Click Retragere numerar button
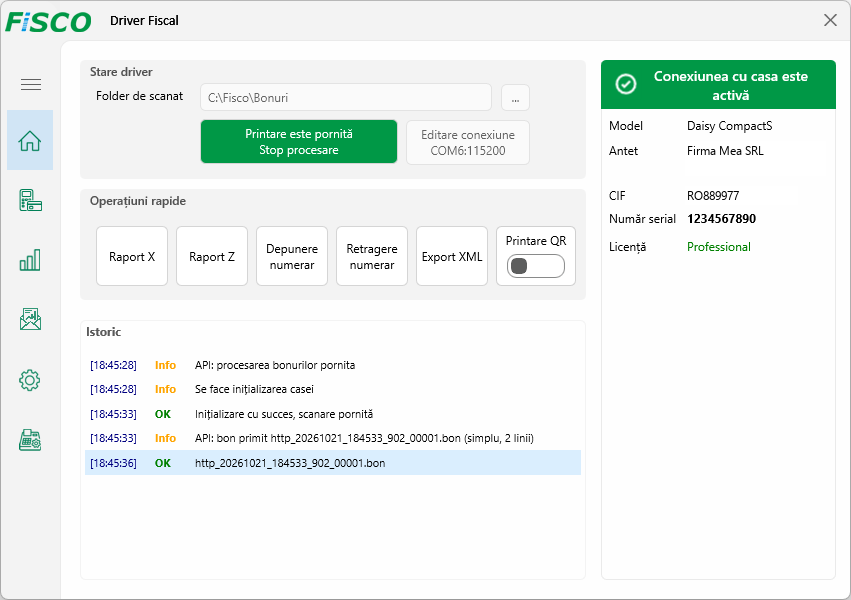The width and height of the screenshot is (851, 600). 372,256
